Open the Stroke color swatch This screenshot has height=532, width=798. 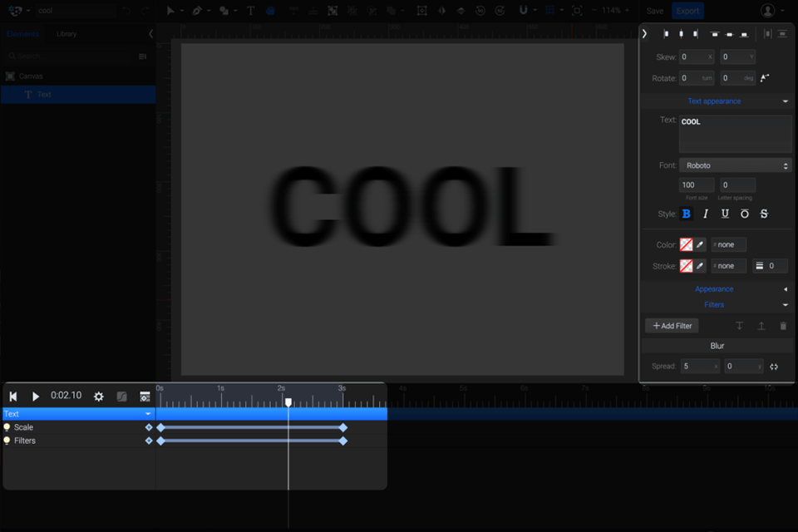[x=686, y=266]
